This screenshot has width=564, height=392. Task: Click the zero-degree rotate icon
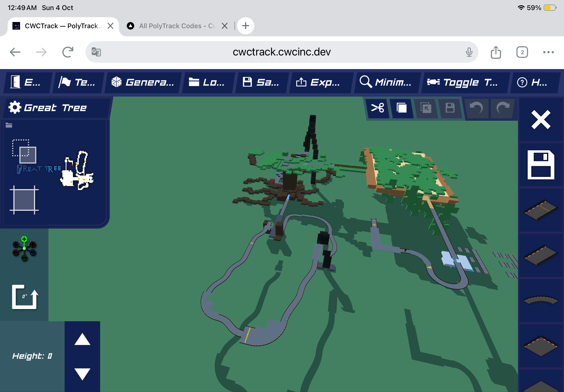click(25, 297)
